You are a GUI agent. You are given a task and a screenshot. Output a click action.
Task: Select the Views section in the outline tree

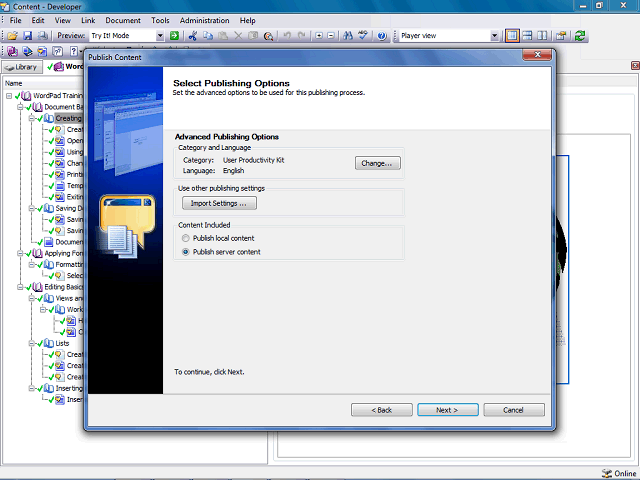pyautogui.click(x=69, y=298)
